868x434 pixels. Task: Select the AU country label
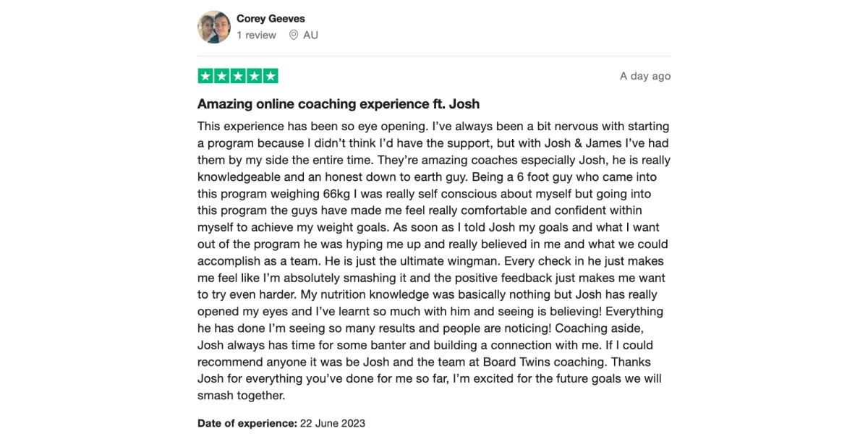(x=310, y=35)
